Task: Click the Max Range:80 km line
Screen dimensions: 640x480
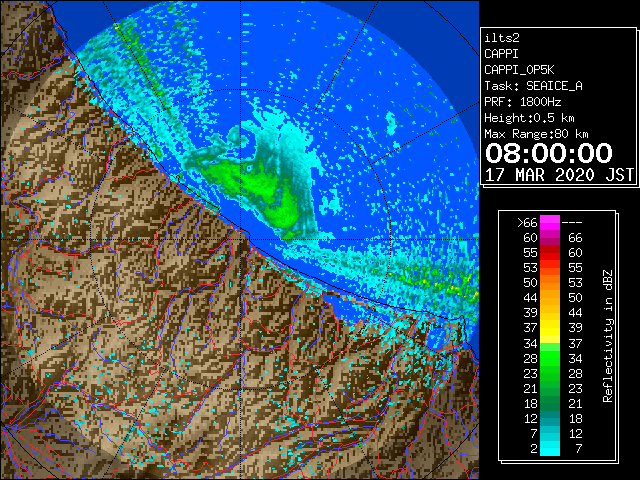Action: pos(536,134)
